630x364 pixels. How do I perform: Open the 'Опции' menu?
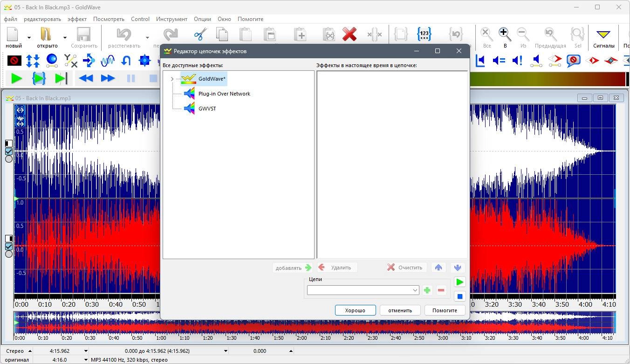click(x=202, y=19)
